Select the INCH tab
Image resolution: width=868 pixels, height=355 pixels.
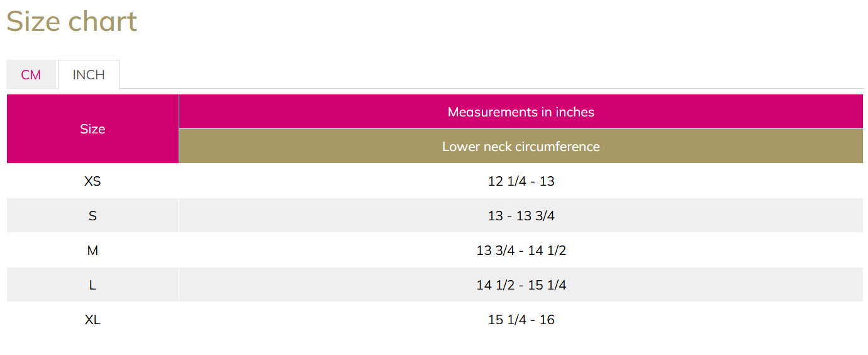pos(89,75)
